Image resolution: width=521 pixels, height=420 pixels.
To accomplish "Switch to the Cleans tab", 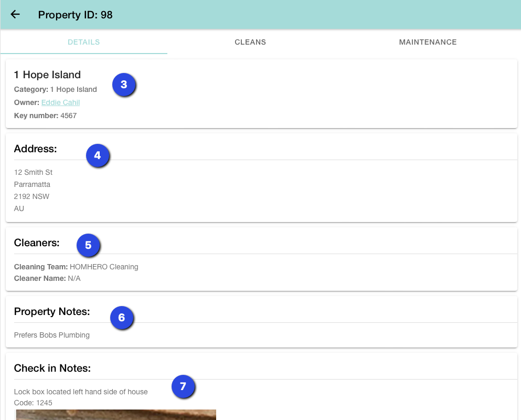I will pos(250,42).
